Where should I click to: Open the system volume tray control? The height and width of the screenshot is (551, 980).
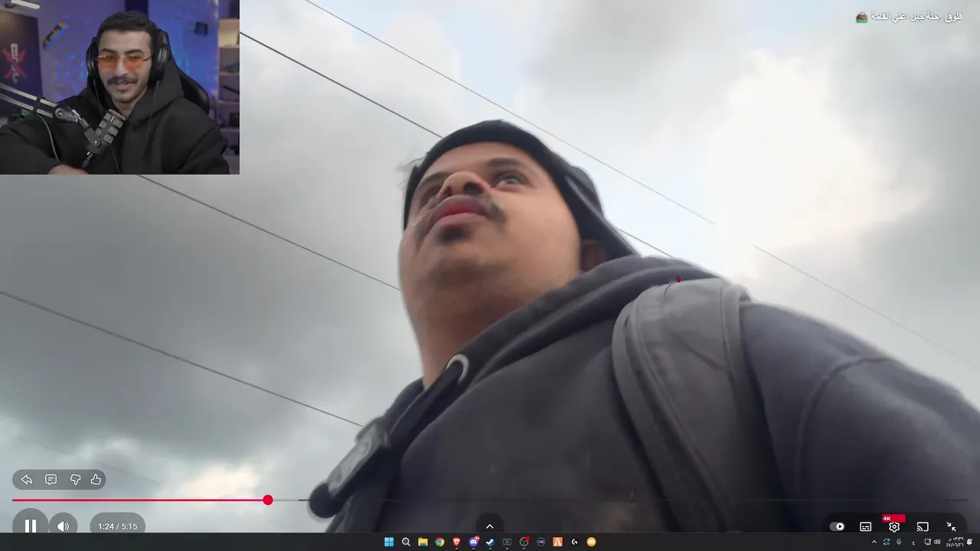tap(937, 542)
